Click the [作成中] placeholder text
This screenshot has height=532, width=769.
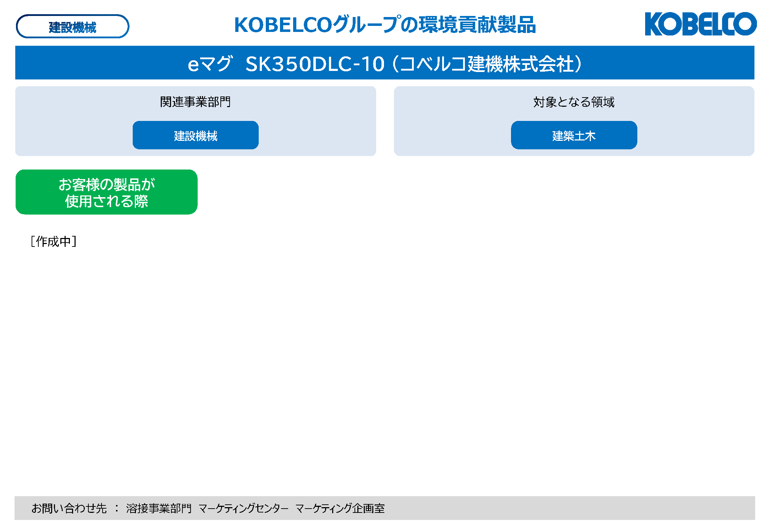point(54,242)
